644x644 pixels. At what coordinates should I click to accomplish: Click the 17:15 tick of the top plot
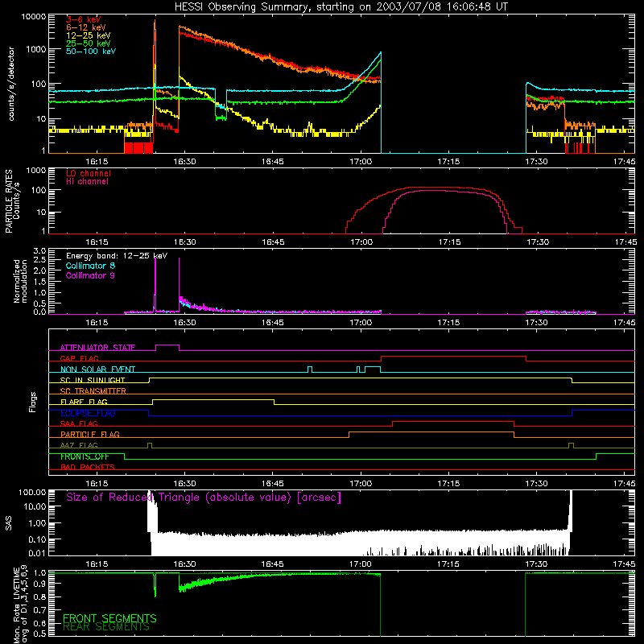click(448, 162)
